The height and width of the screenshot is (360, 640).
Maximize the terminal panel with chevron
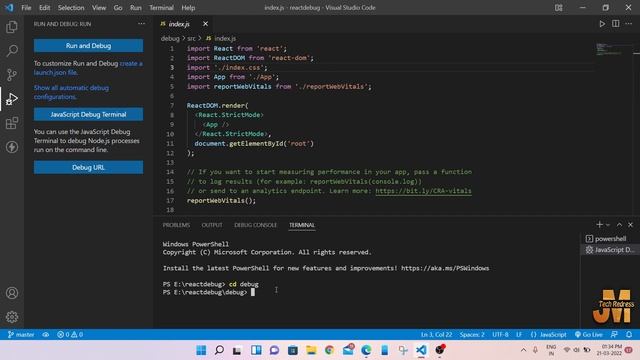pos(619,224)
